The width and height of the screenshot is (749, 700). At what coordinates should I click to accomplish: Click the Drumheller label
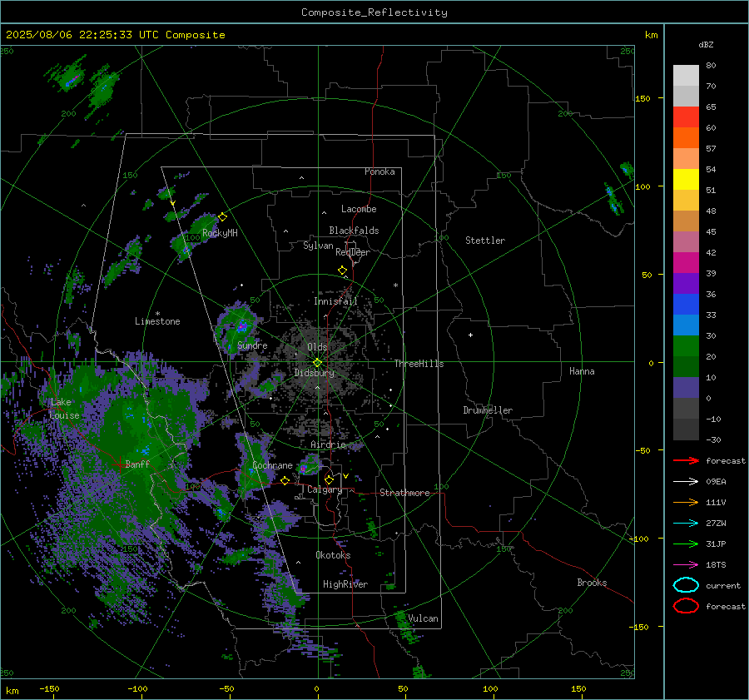point(487,410)
